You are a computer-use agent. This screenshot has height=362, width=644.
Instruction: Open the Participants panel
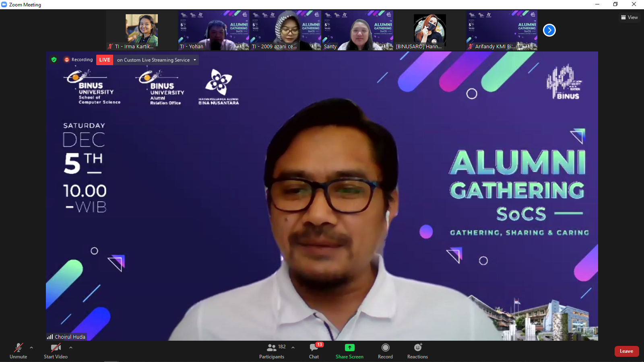[272, 351]
